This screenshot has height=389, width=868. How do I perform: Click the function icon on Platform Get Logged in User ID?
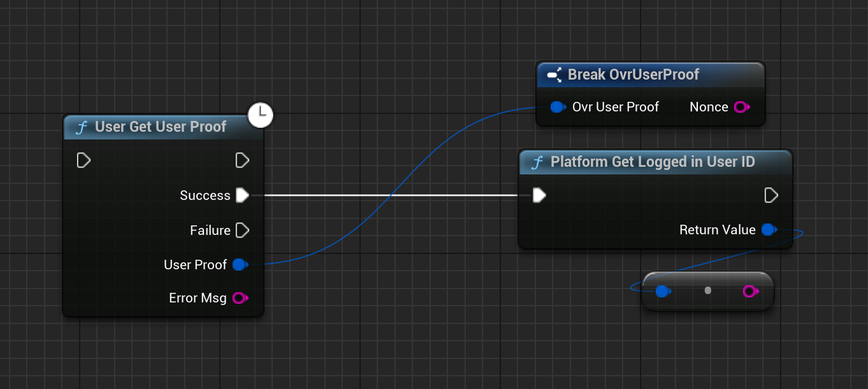pyautogui.click(x=537, y=162)
